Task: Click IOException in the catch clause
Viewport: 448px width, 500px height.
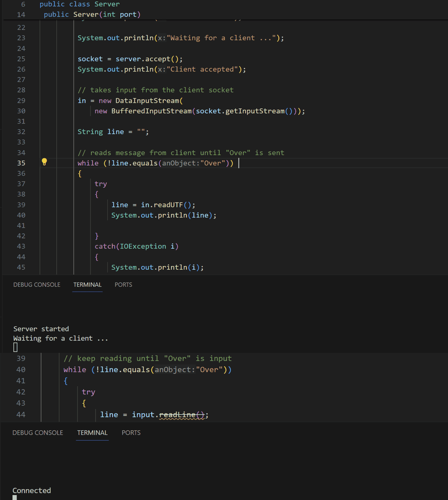Action: [143, 246]
